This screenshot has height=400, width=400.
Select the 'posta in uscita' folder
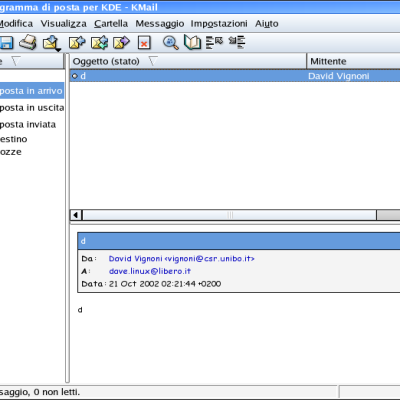click(32, 108)
